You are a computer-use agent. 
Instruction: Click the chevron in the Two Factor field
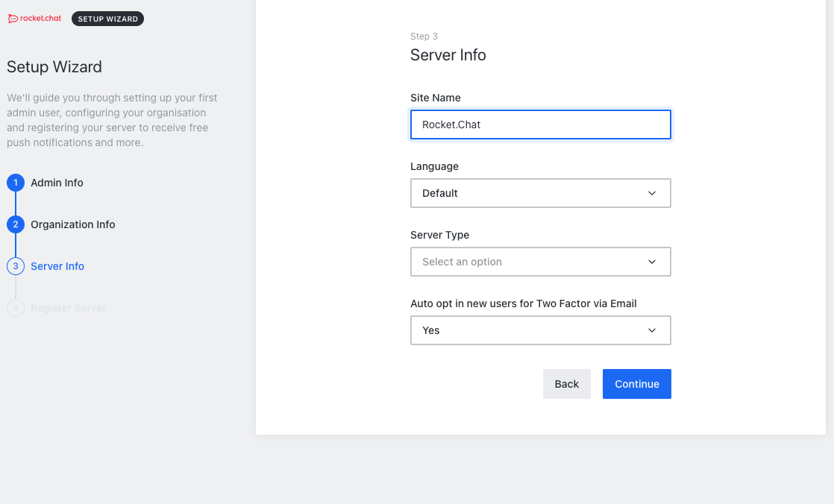(652, 330)
